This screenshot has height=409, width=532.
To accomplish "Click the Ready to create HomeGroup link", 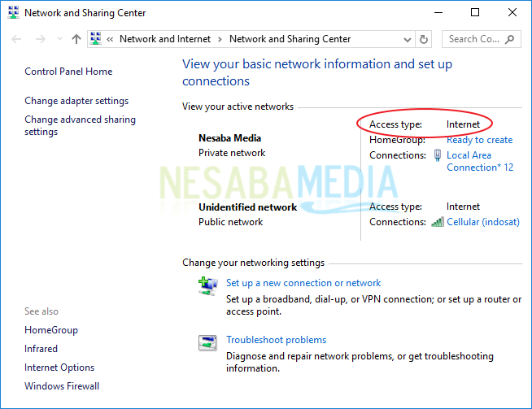I will click(479, 140).
